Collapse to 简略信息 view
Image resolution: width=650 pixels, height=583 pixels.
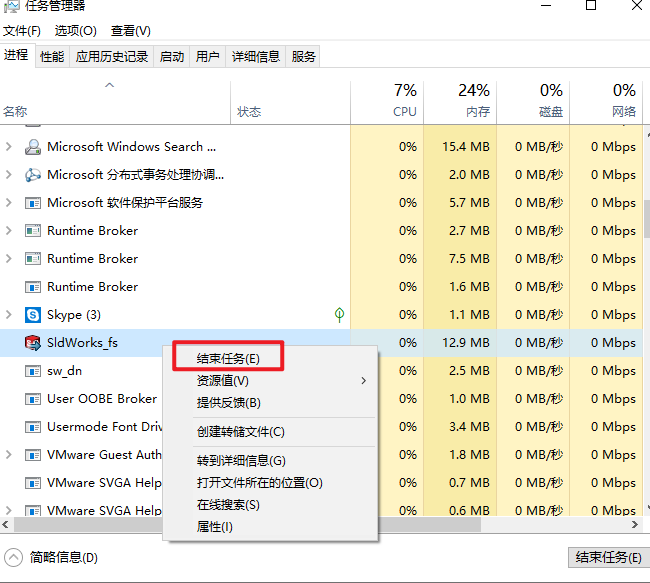tap(52, 557)
